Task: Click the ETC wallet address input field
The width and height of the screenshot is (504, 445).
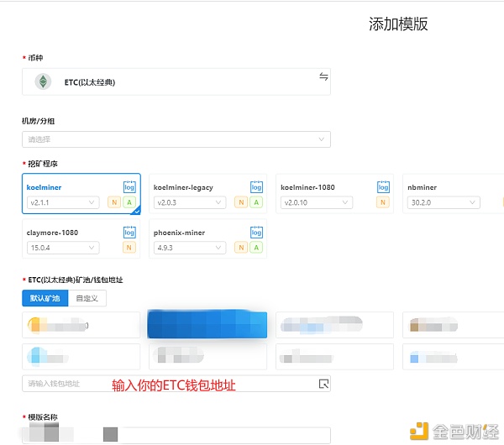Action: click(x=168, y=384)
